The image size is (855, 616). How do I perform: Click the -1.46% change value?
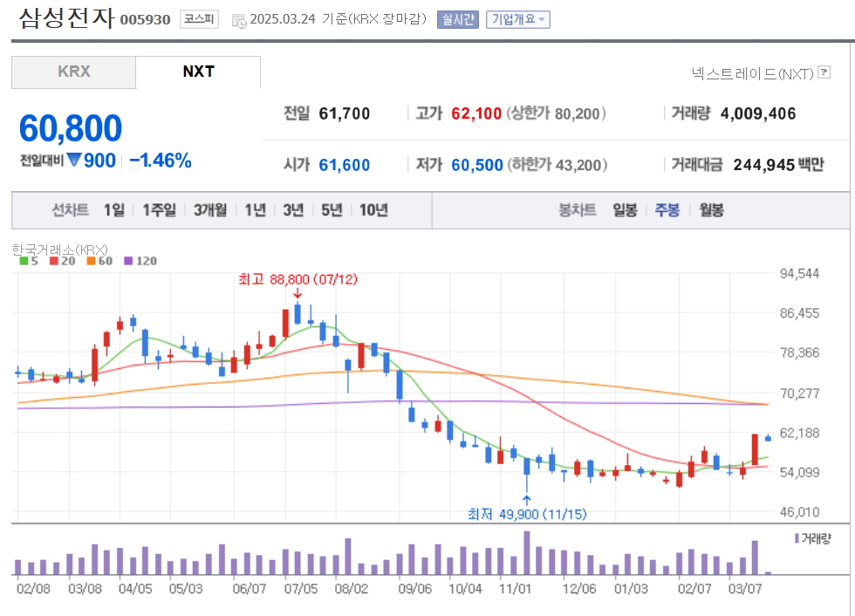pos(161,161)
